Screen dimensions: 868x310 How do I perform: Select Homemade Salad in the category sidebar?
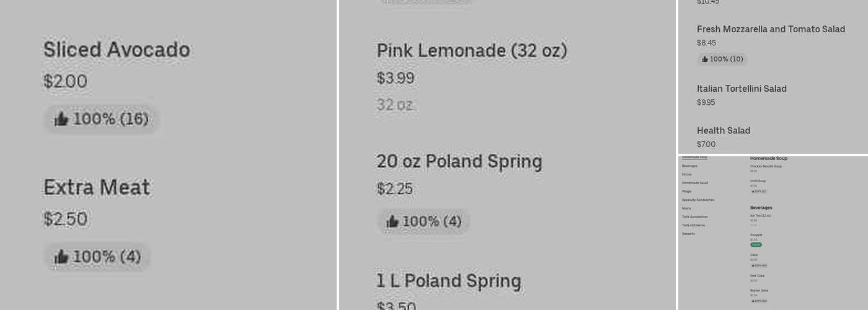694,183
